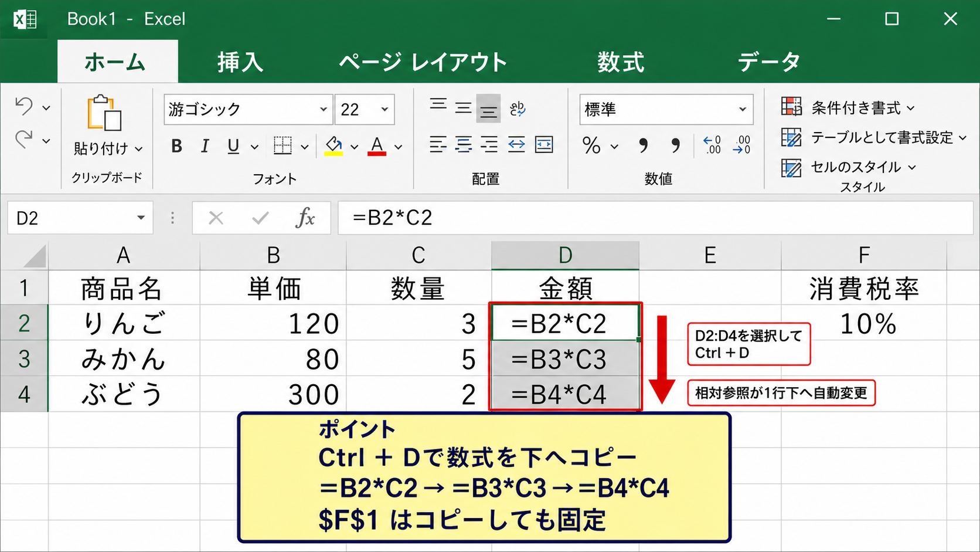This screenshot has height=552, width=980.
Task: Open the font size 22 dropdown
Action: [384, 109]
